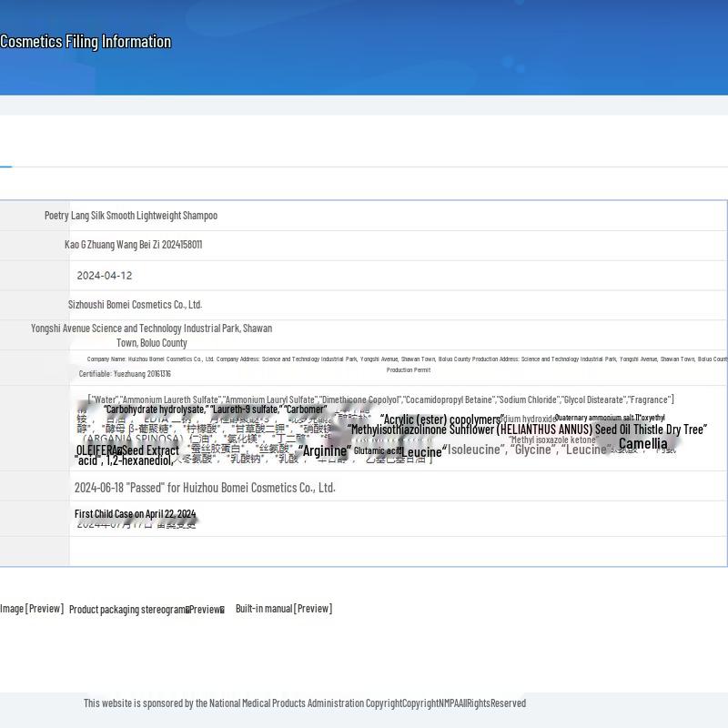Screen dimensions: 728x728
Task: Click the Yongshi Avenue Science and Technology address
Action: tap(151, 335)
